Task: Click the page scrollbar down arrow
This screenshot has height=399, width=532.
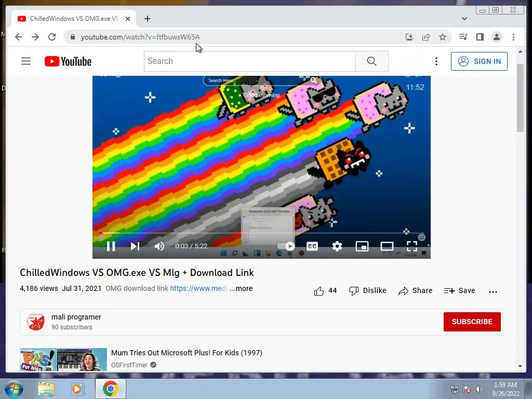Action: [521, 366]
